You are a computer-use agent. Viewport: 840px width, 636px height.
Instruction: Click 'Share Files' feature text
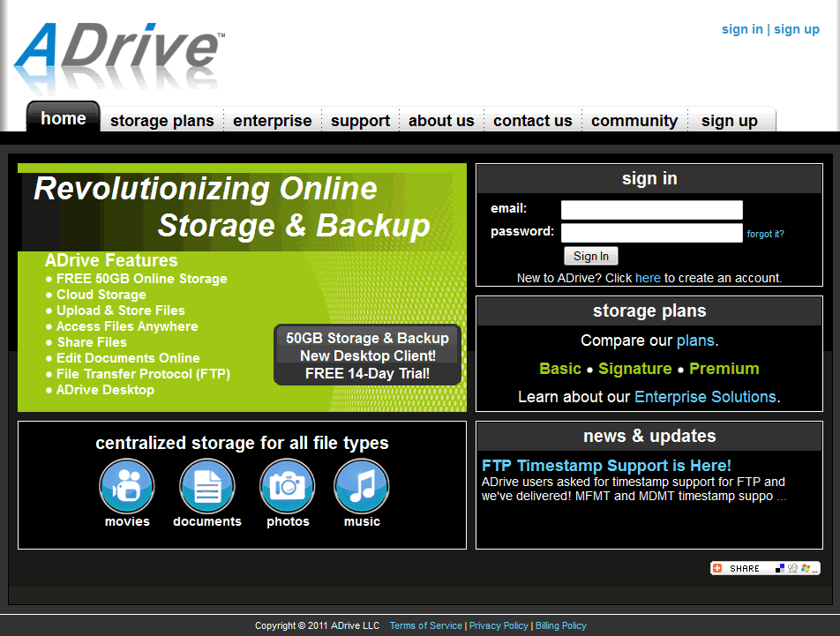92,342
